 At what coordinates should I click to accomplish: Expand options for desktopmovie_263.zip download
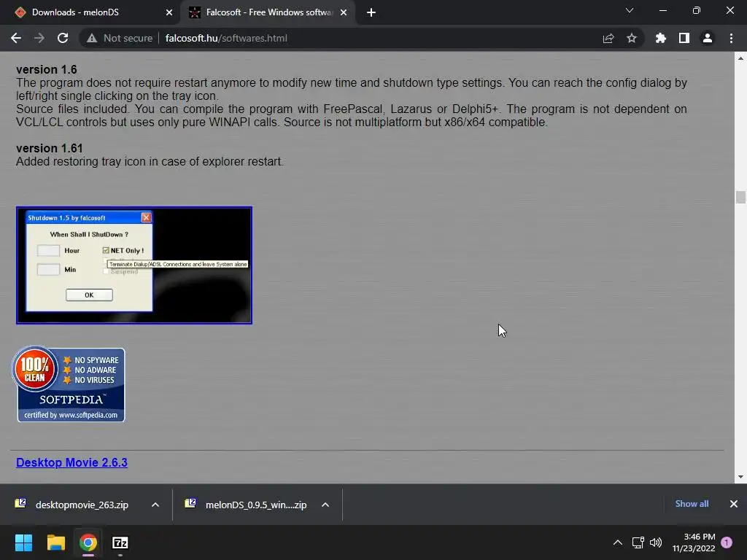[x=155, y=505]
